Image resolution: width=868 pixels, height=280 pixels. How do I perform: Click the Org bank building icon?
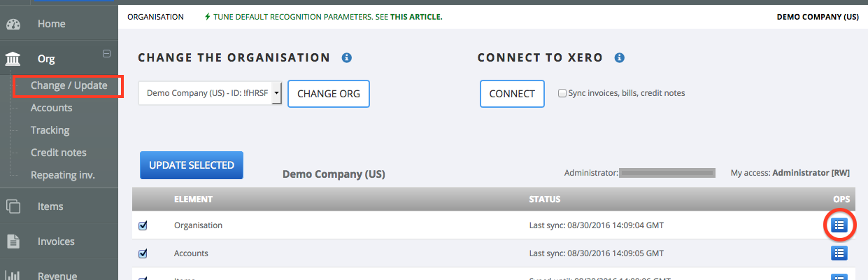click(x=13, y=59)
